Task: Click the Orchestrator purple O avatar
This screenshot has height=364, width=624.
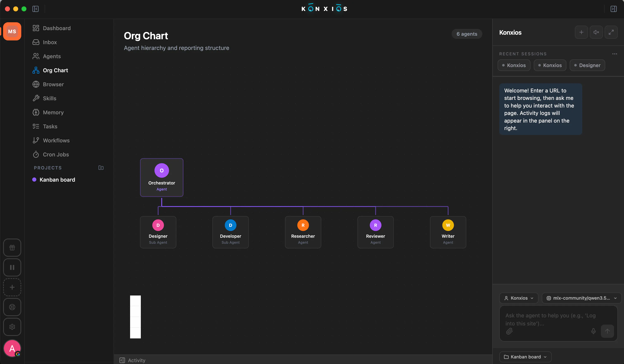Action: pos(162,170)
